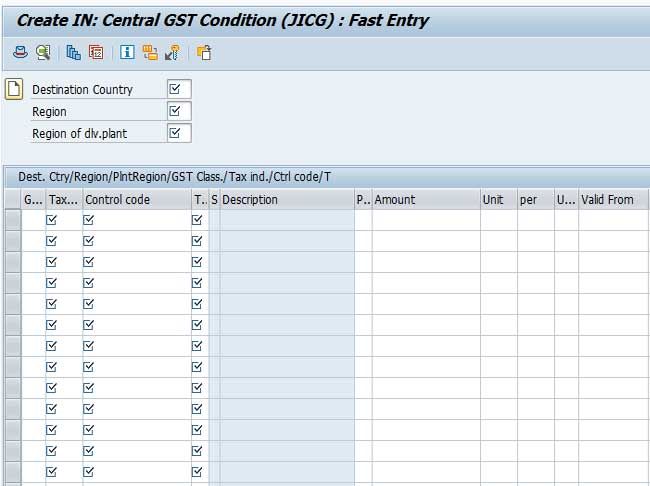Screen dimensions: 650x486
Task: Click Amount cell in first row
Action: [426, 220]
